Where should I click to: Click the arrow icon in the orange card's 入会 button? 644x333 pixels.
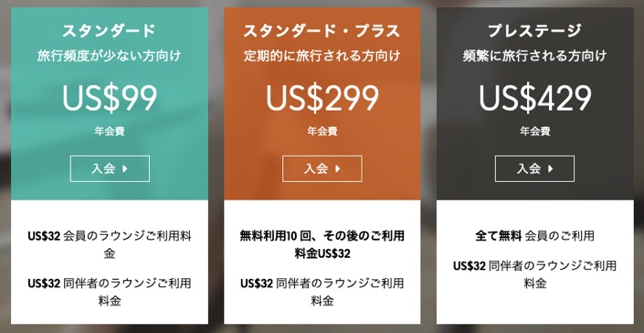pyautogui.click(x=338, y=168)
